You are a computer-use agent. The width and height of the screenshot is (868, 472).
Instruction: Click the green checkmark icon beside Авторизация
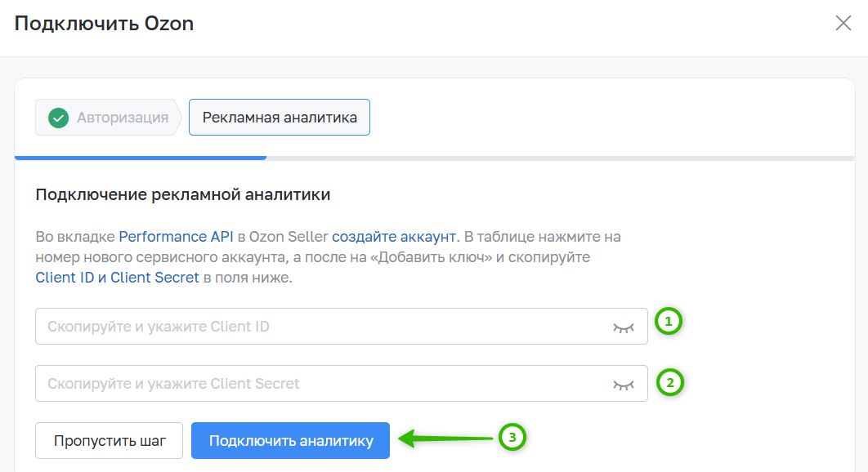tap(58, 118)
